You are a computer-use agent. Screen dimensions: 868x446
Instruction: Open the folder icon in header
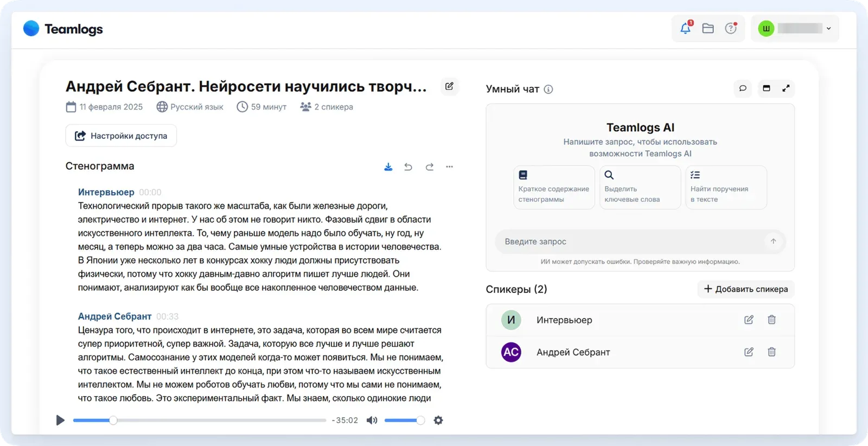(708, 28)
